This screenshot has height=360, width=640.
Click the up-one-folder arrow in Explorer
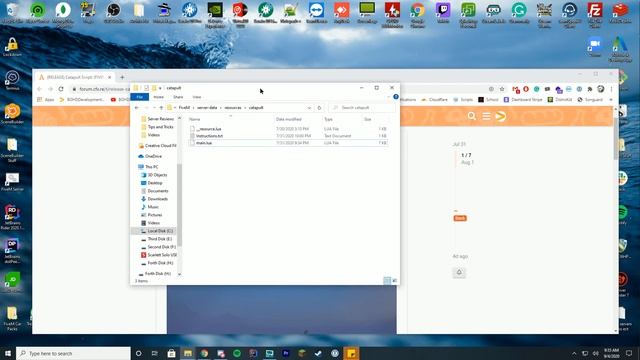[161, 108]
